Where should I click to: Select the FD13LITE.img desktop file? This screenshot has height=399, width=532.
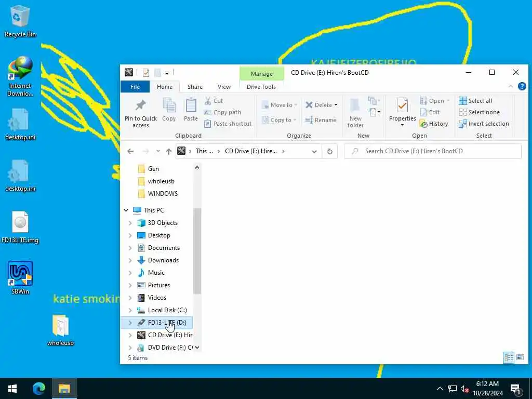pyautogui.click(x=20, y=227)
